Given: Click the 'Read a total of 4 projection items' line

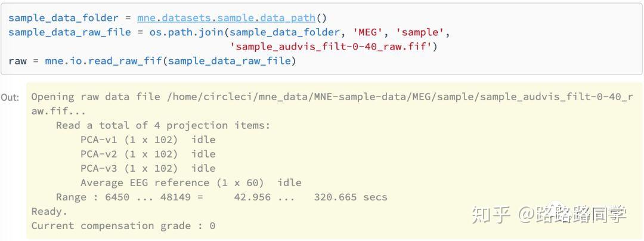Looking at the screenshot, I should (x=163, y=125).
